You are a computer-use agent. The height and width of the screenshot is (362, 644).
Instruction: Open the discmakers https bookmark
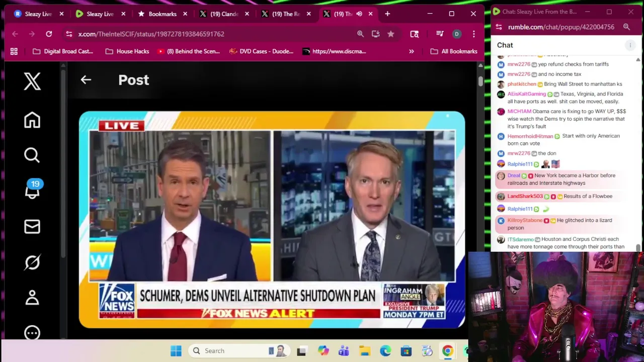pyautogui.click(x=335, y=51)
